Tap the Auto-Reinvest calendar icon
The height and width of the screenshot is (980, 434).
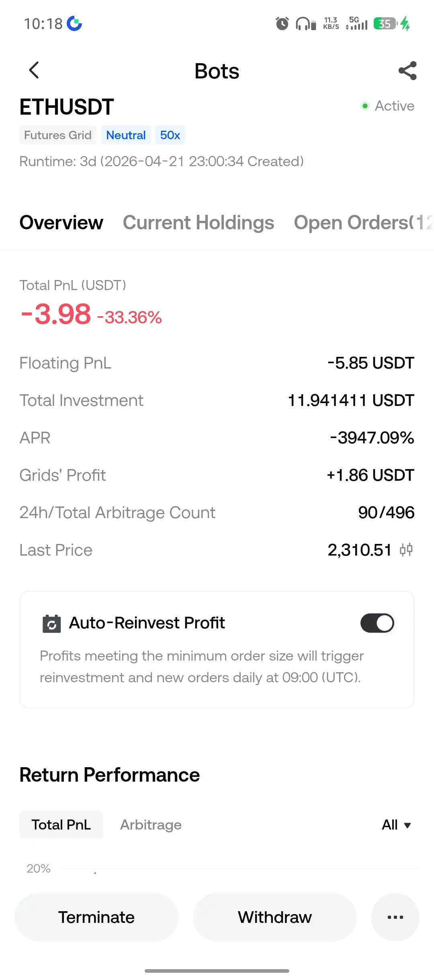coord(52,624)
